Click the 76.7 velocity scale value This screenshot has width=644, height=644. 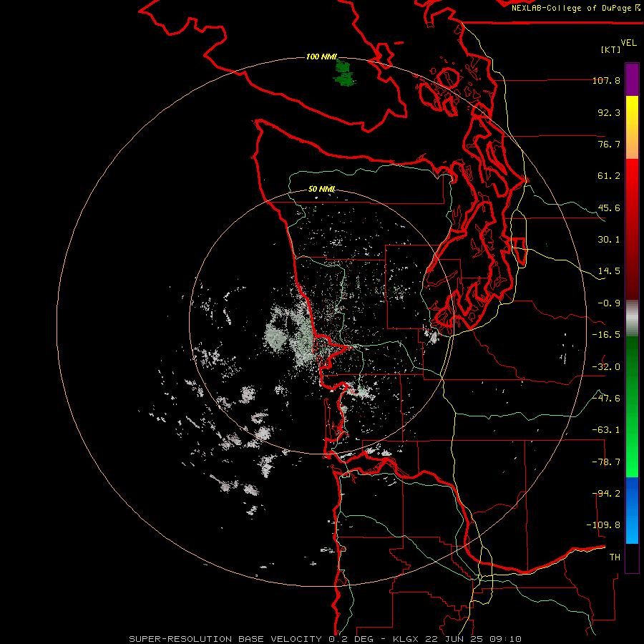(x=609, y=144)
